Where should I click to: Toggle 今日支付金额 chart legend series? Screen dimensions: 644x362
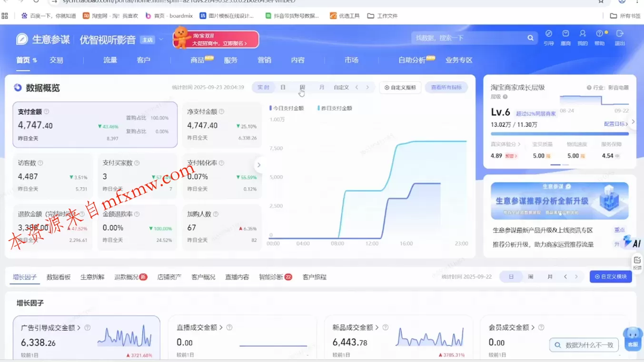pos(287,108)
